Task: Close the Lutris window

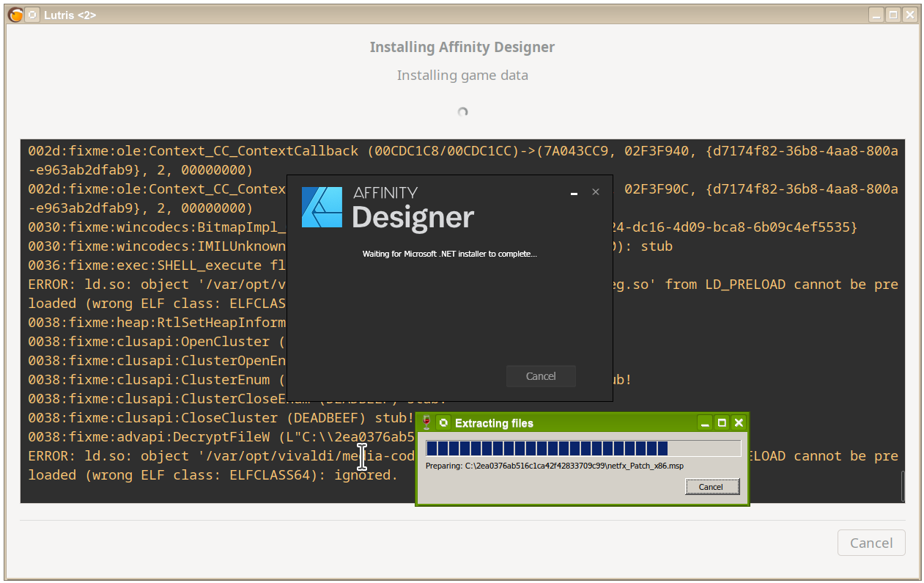Action: tap(909, 15)
